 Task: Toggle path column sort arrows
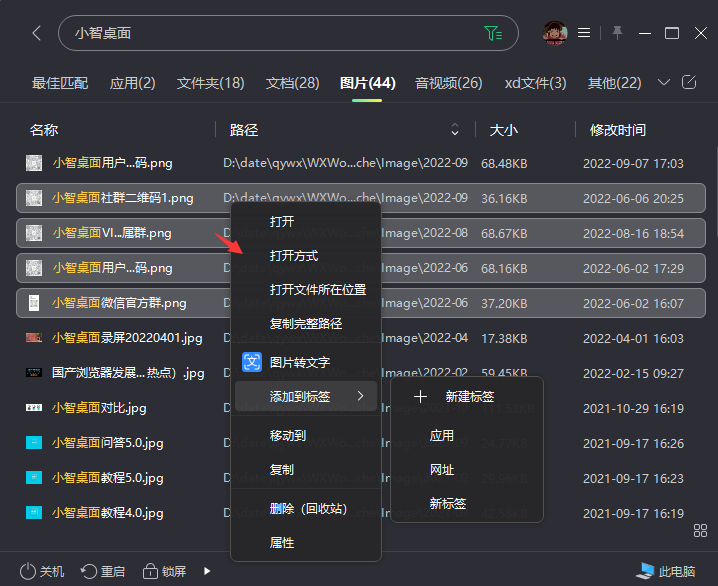point(455,130)
